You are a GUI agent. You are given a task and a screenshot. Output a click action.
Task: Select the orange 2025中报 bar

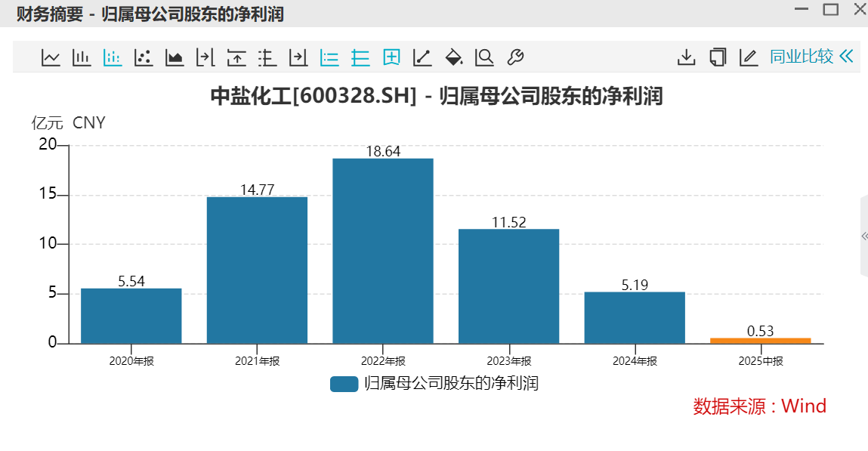pyautogui.click(x=761, y=341)
